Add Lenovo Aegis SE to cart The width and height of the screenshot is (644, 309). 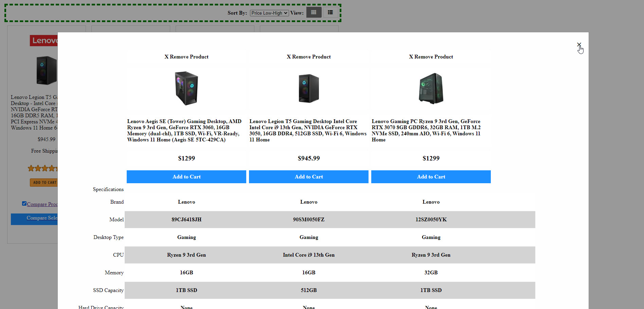[x=186, y=177]
